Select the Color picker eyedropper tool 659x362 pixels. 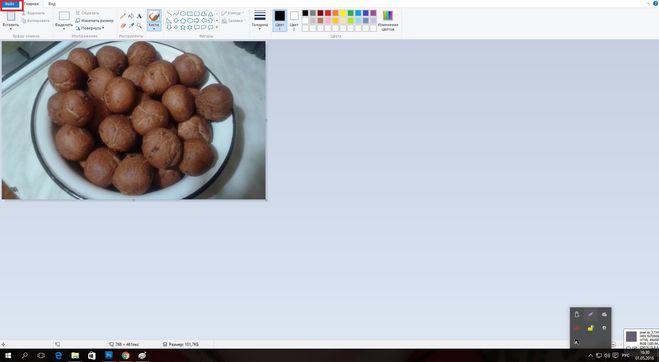(131, 26)
